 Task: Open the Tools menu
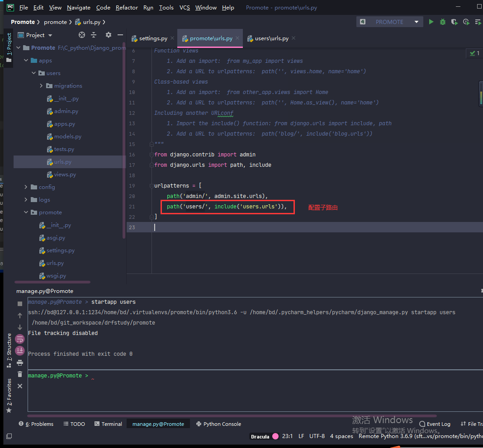click(166, 7)
